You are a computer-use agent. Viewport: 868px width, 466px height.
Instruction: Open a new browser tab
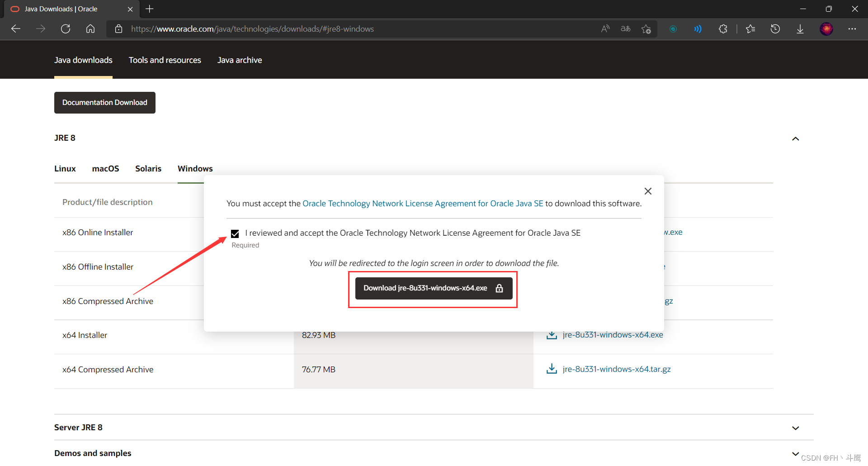pos(150,9)
